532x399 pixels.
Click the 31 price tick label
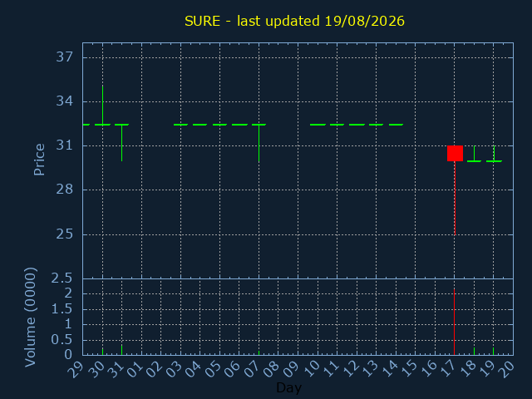(x=65, y=145)
